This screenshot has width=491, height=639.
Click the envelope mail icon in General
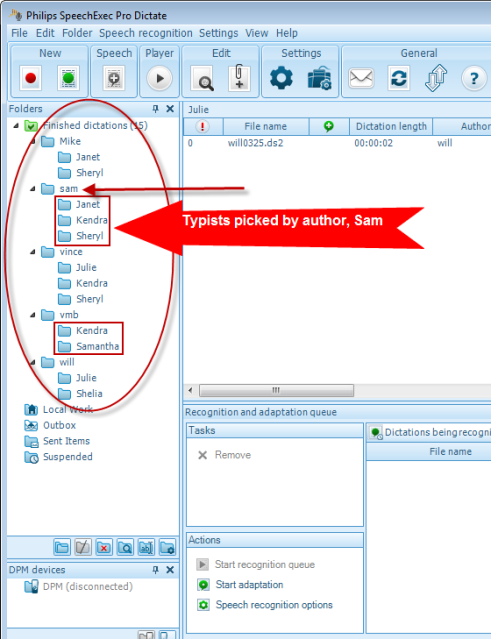tap(361, 78)
